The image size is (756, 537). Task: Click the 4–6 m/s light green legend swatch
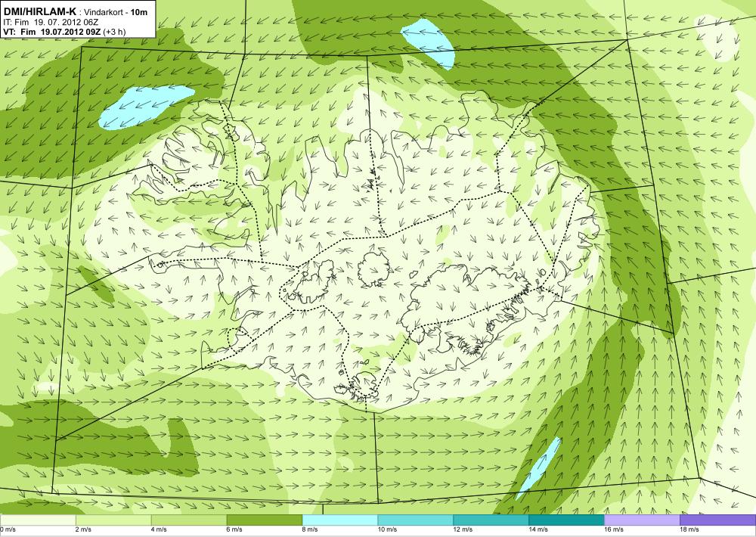(x=189, y=520)
